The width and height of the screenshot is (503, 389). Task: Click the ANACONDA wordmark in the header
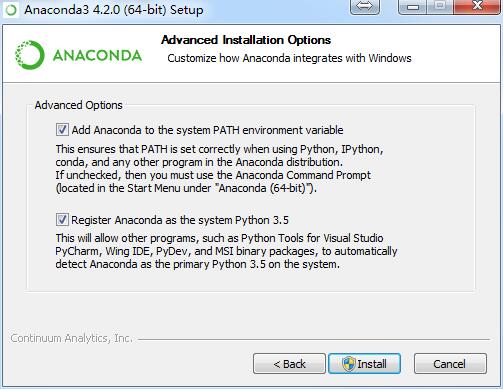click(x=97, y=55)
